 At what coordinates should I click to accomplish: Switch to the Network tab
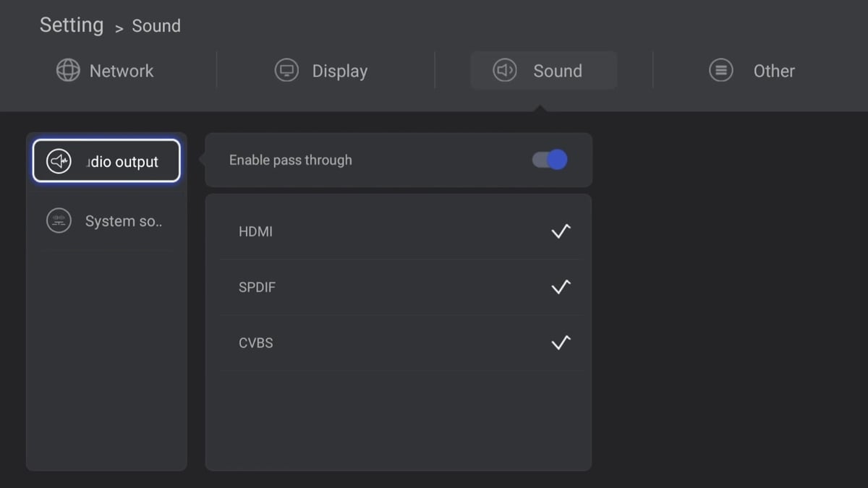(x=105, y=70)
